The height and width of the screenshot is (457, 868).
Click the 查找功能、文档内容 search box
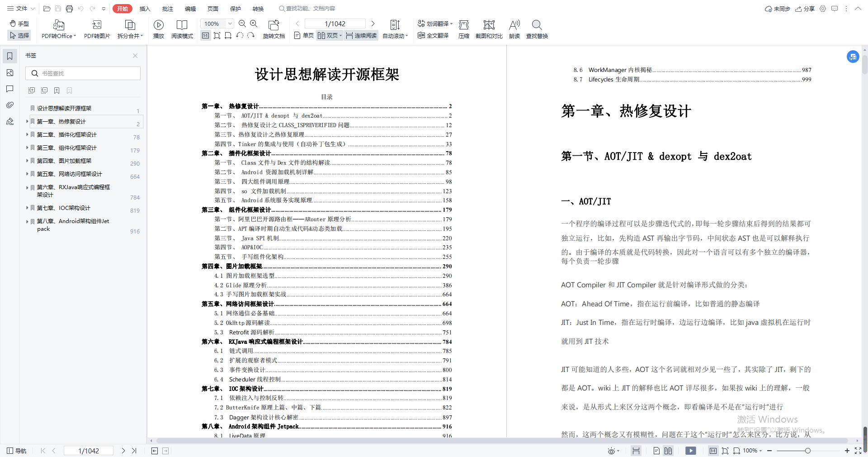click(x=307, y=9)
